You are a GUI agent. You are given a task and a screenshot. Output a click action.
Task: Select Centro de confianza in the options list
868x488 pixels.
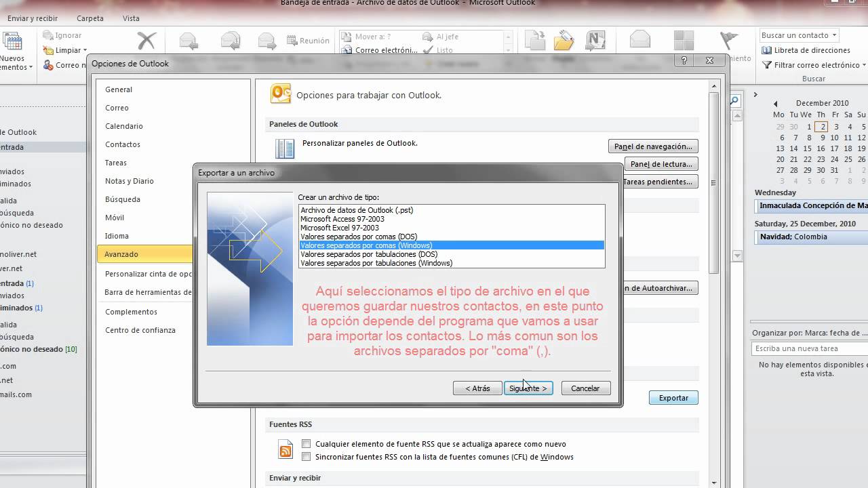144,330
